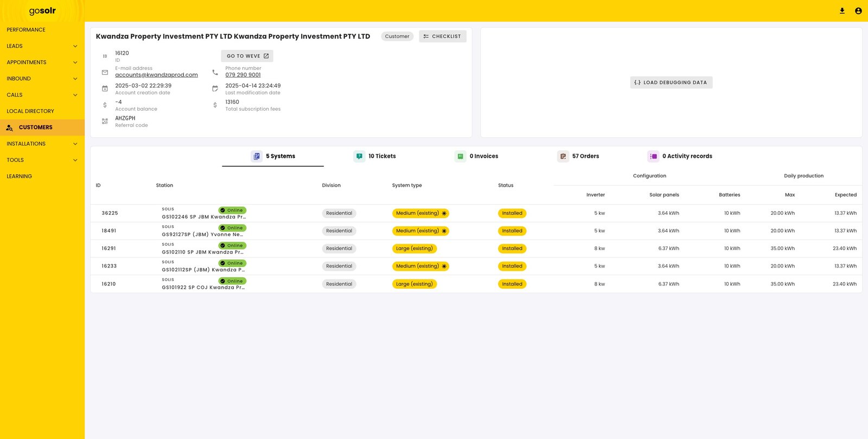
Task: Click the referral code QR icon
Action: point(105,121)
